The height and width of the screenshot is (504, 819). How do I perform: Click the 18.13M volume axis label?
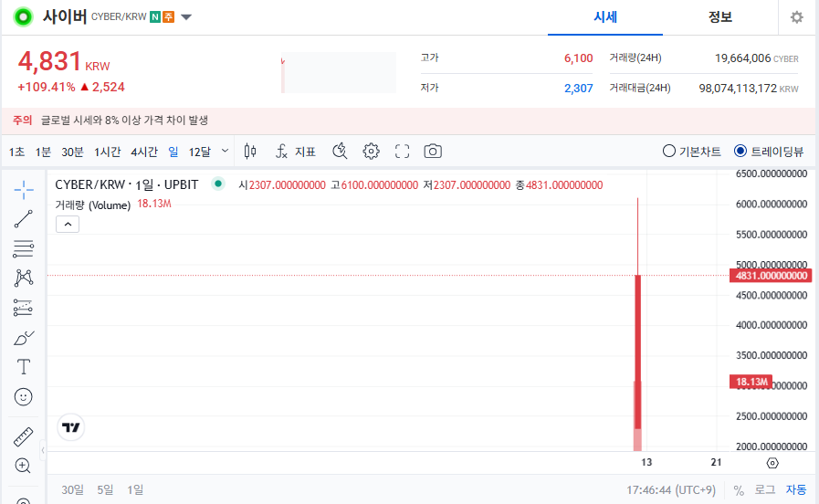click(751, 382)
